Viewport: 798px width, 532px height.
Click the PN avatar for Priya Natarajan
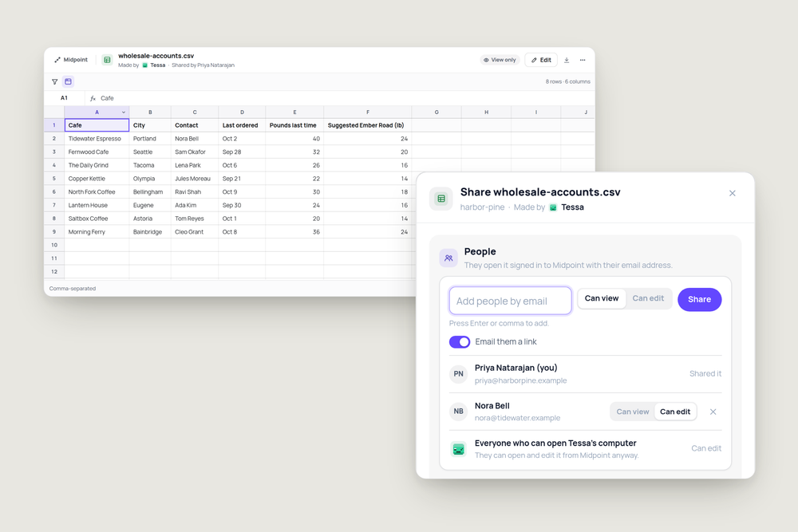(x=459, y=374)
